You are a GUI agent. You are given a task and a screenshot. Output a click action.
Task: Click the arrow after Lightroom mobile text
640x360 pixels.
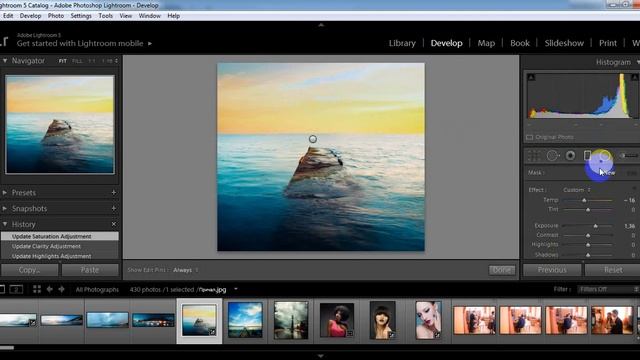(150, 43)
